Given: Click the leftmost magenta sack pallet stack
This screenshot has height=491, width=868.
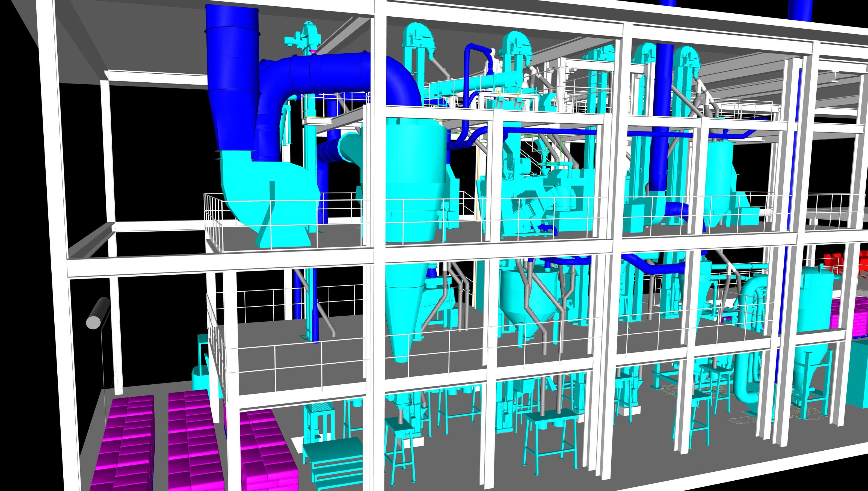Looking at the screenshot, I should coord(125,442).
